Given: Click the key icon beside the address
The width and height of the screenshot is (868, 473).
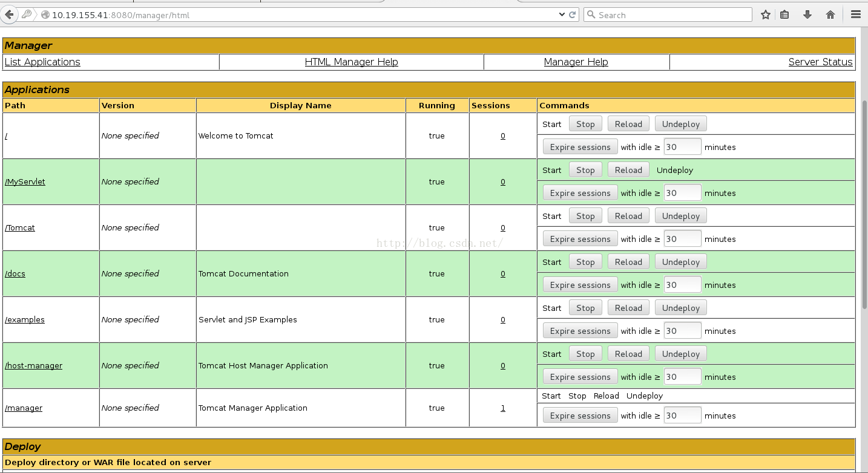Looking at the screenshot, I should (27, 15).
